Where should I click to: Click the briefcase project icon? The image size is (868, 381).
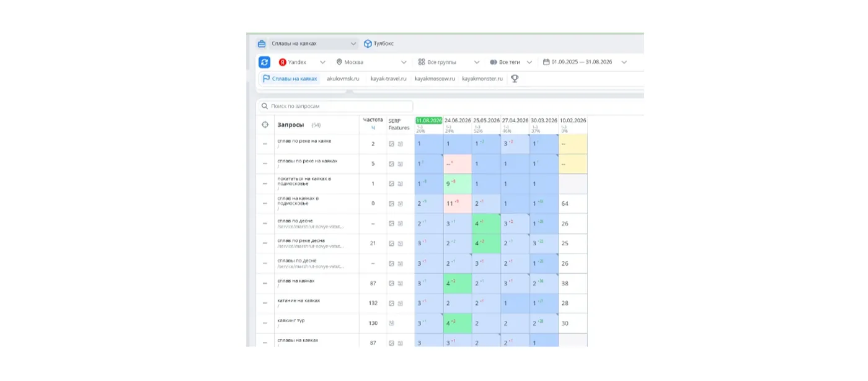262,44
